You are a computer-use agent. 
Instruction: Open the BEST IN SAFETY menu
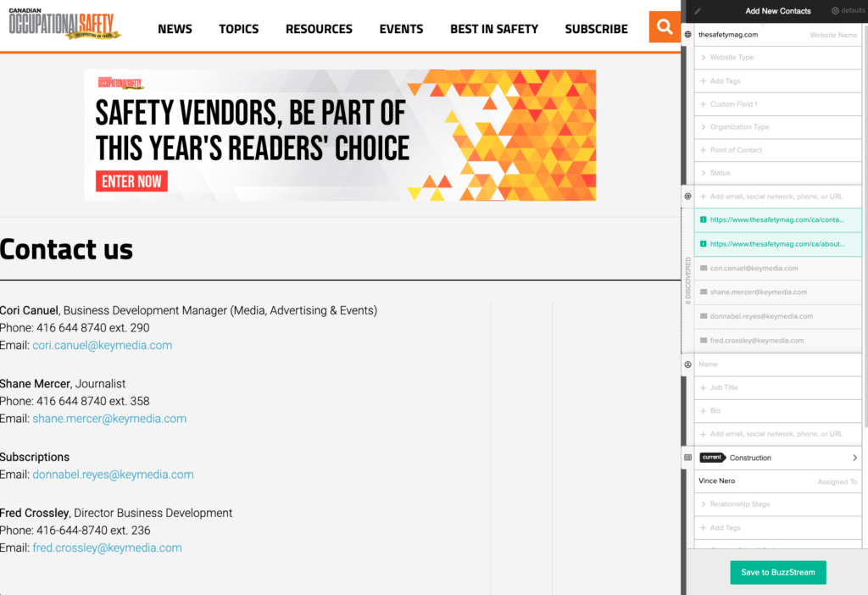(x=493, y=29)
